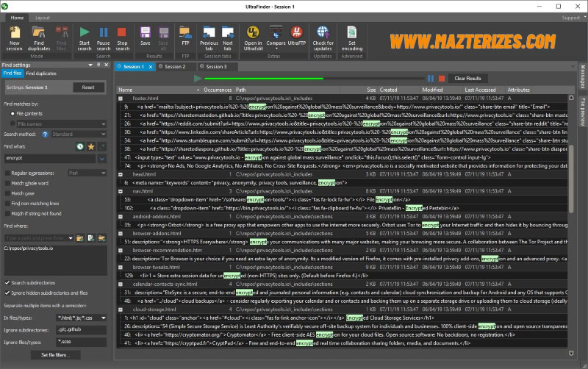
Task: Switch to Session 2 tab
Action: [x=175, y=67]
